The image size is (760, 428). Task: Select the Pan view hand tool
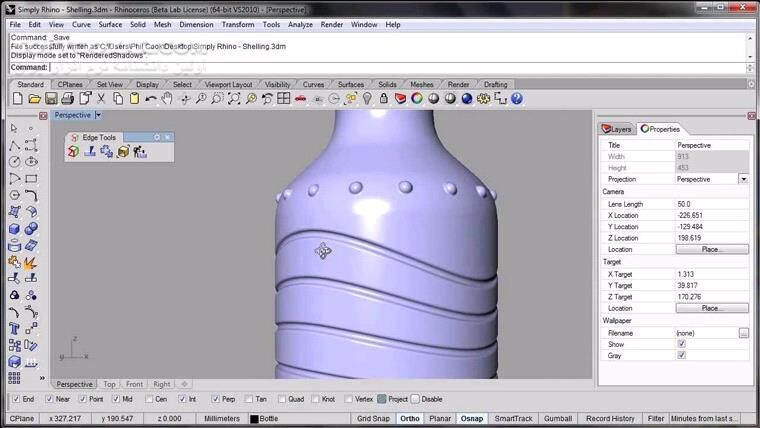(167, 99)
